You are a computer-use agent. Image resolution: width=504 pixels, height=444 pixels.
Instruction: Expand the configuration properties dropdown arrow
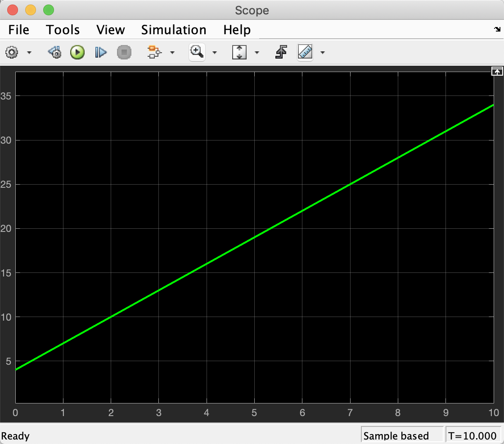point(29,52)
